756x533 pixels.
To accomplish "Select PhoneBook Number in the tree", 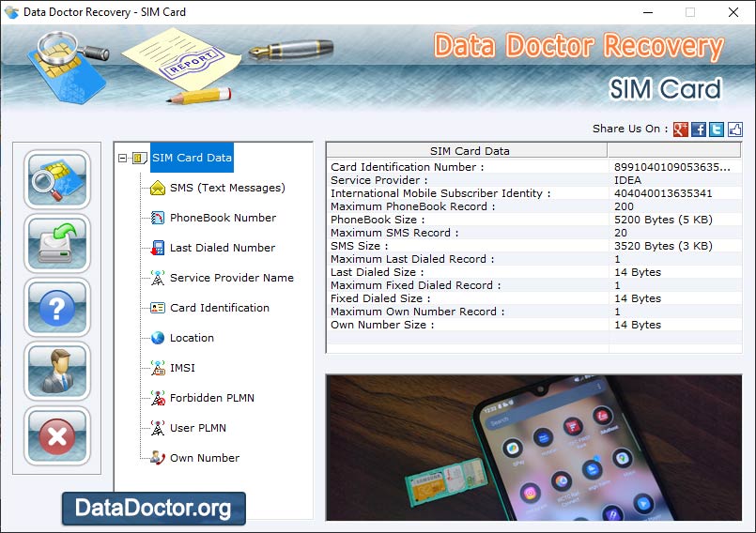I will (x=223, y=218).
